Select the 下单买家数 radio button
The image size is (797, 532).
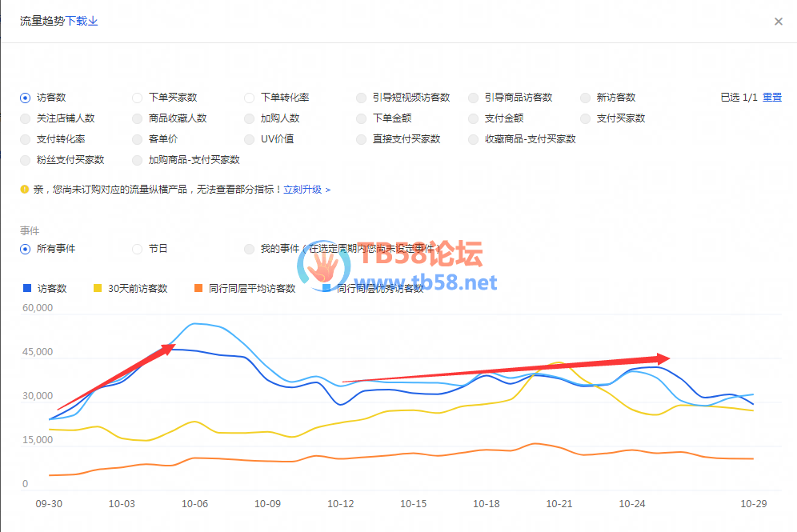pos(138,98)
